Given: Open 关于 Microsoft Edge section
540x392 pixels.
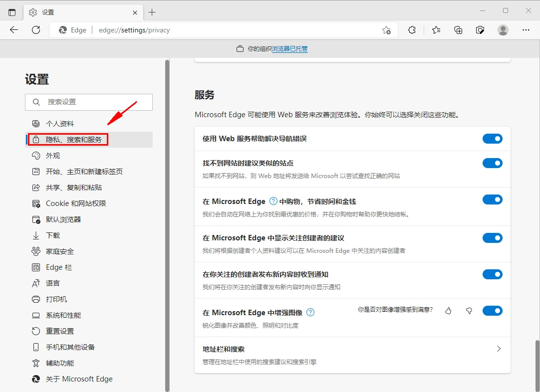Looking at the screenshot, I should pos(89,379).
